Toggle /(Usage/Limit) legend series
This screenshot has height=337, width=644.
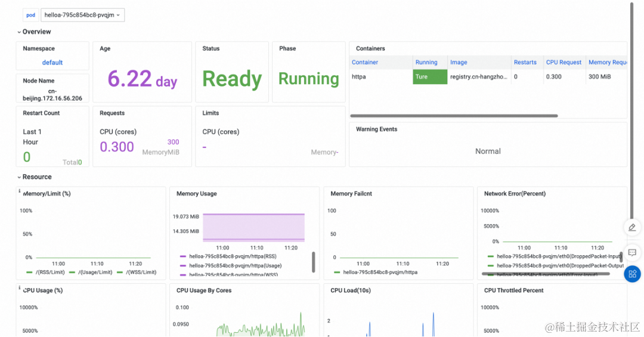tap(91, 273)
